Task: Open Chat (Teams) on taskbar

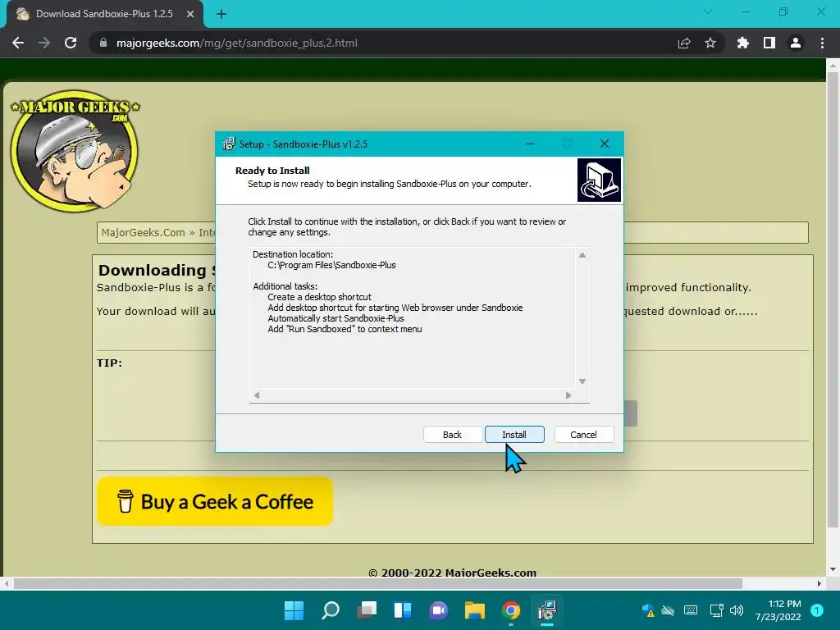Action: coord(439,610)
